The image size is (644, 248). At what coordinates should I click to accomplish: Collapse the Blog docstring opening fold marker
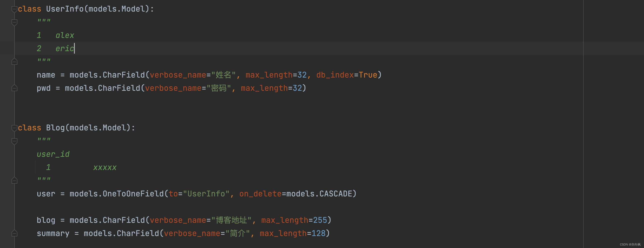[x=14, y=141]
